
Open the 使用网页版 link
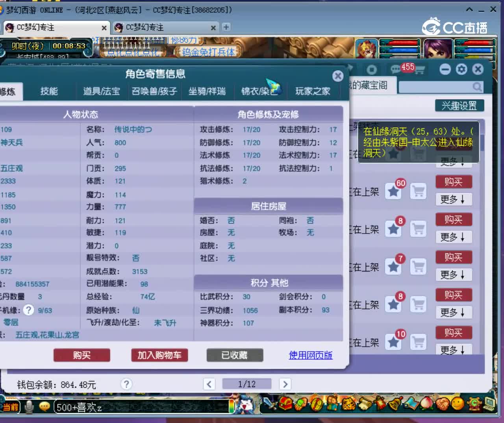coord(311,355)
